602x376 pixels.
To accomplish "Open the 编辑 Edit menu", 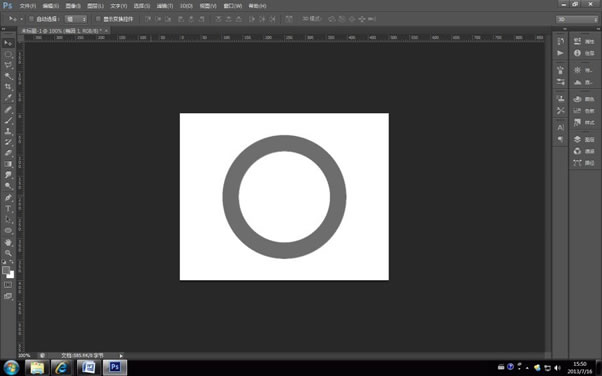I will point(51,6).
